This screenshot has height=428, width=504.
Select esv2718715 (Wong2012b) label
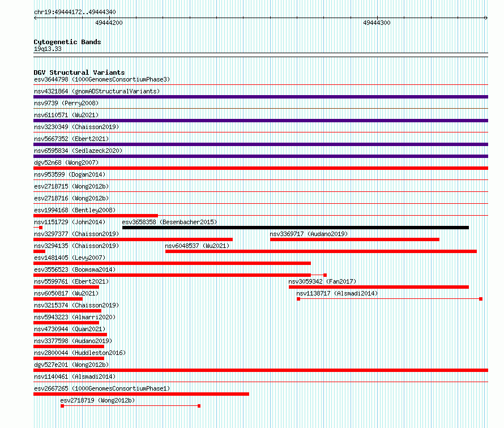coord(71,186)
